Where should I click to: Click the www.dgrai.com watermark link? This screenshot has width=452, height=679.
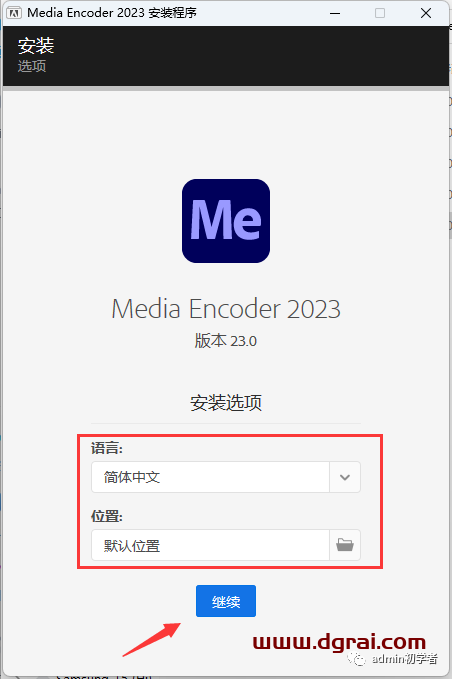tap(339, 642)
